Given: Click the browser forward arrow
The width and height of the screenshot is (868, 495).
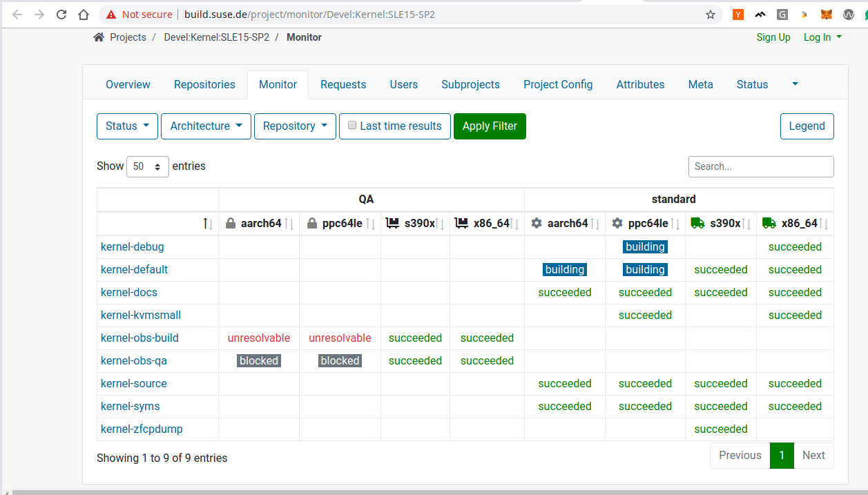Looking at the screenshot, I should pyautogui.click(x=39, y=14).
